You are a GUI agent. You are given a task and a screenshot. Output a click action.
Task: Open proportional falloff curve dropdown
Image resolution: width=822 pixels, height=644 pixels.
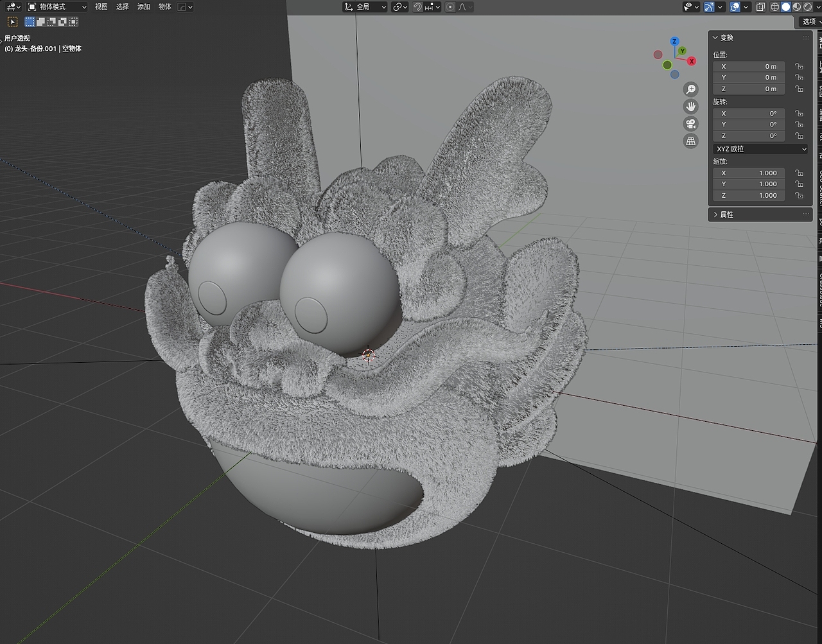click(x=465, y=6)
